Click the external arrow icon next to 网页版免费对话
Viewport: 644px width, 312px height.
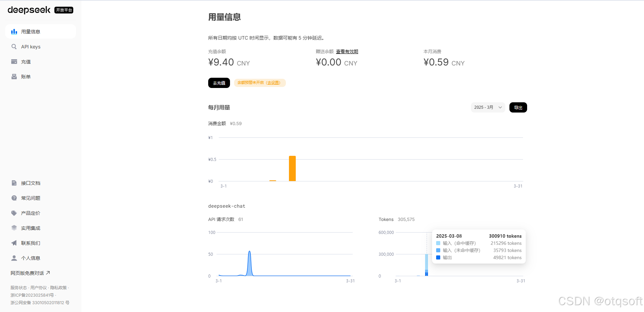tap(48, 273)
